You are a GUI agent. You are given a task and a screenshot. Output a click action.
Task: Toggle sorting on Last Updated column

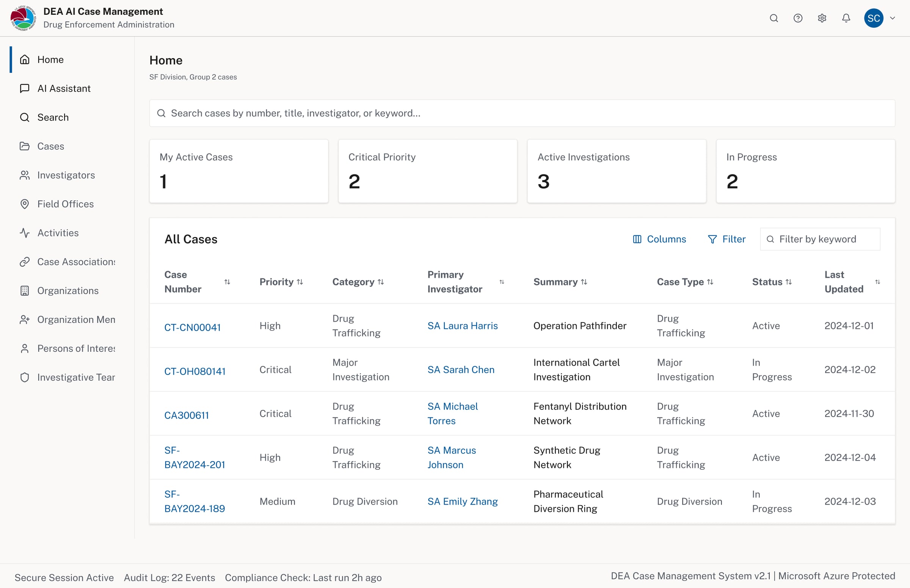pos(878,282)
